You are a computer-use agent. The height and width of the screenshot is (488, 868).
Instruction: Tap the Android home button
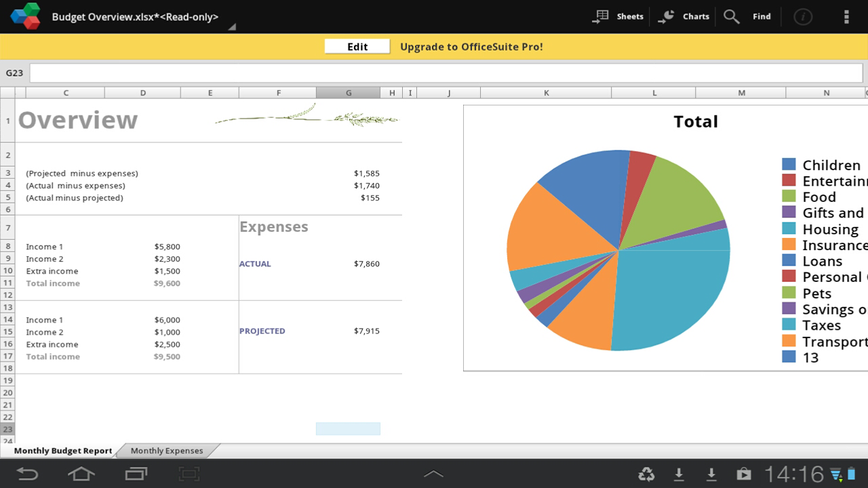coord(81,474)
